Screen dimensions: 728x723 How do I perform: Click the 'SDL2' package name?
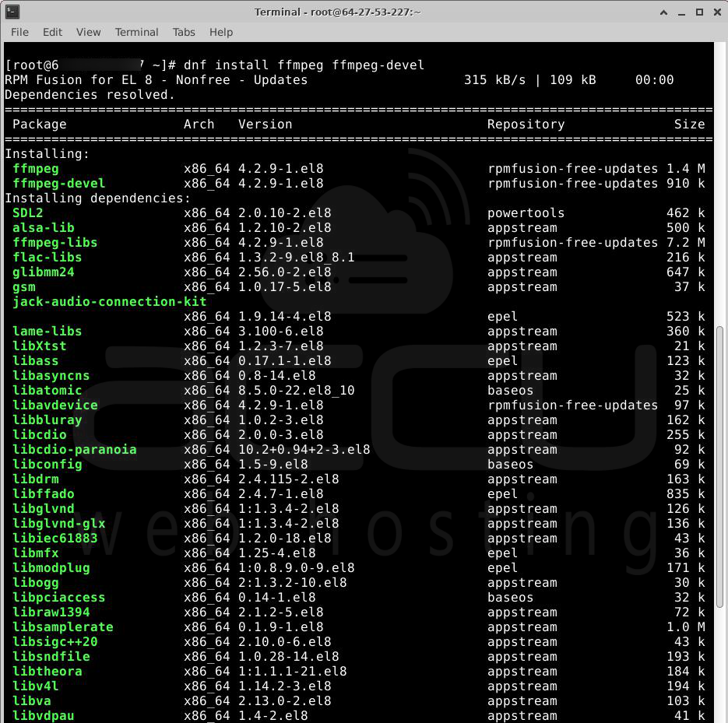click(28, 213)
